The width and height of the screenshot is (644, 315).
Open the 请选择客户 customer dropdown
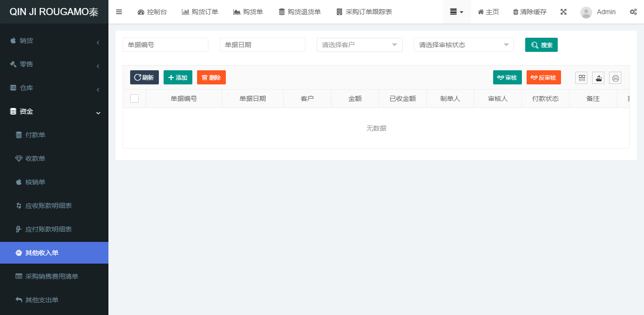[359, 45]
